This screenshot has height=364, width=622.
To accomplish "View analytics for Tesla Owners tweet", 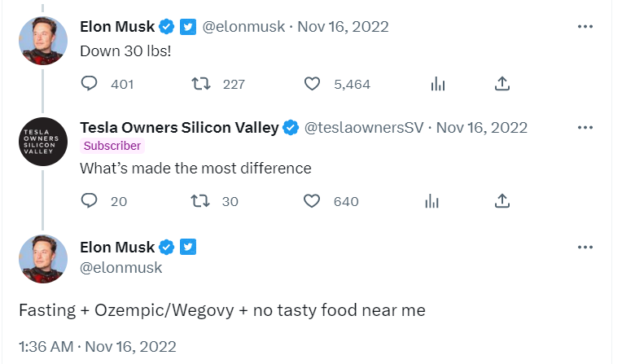I will tap(432, 200).
